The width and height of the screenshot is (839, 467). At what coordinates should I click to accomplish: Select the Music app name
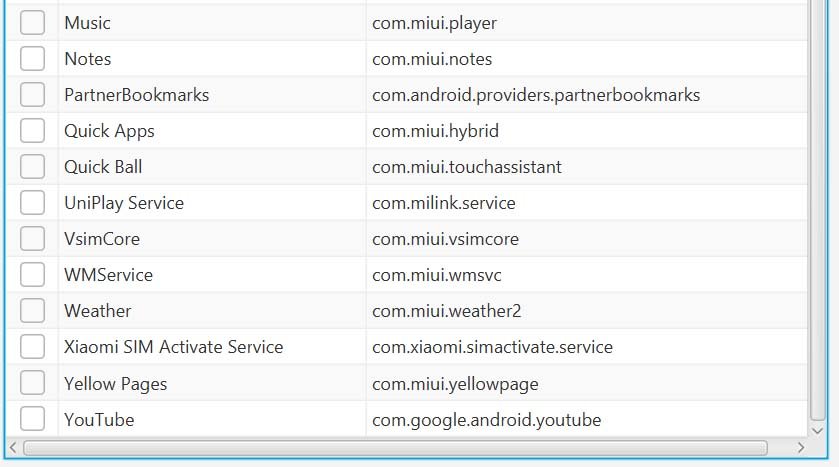(x=87, y=23)
